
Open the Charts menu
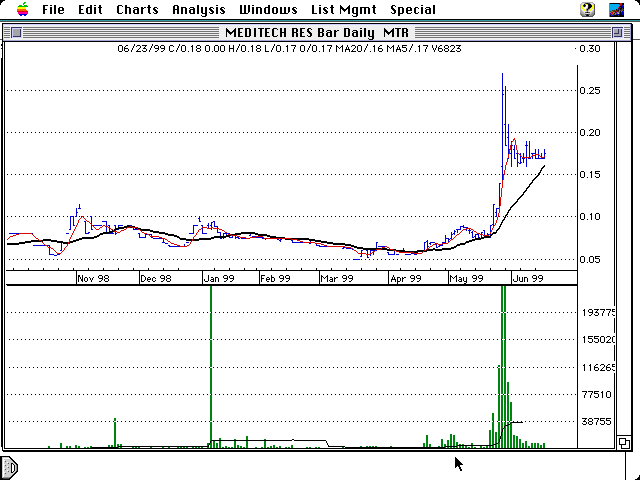tap(137, 9)
